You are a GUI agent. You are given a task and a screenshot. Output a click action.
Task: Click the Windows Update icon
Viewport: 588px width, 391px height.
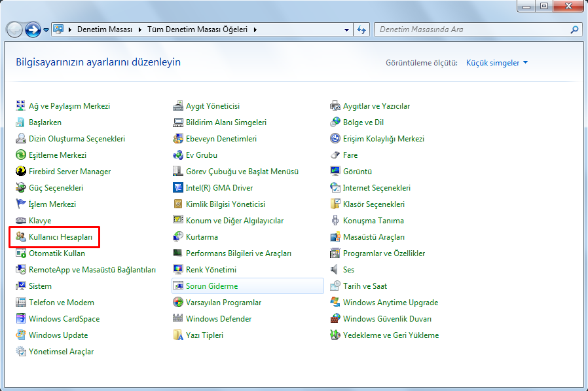click(20, 335)
